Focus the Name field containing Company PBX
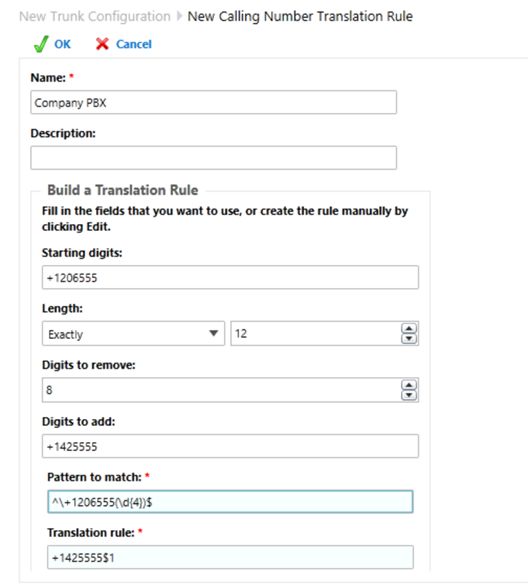This screenshot has width=528, height=586. (213, 102)
